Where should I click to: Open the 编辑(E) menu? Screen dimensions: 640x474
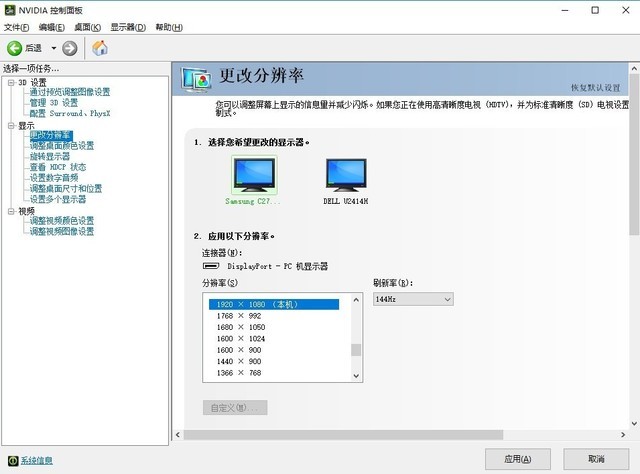(52, 27)
